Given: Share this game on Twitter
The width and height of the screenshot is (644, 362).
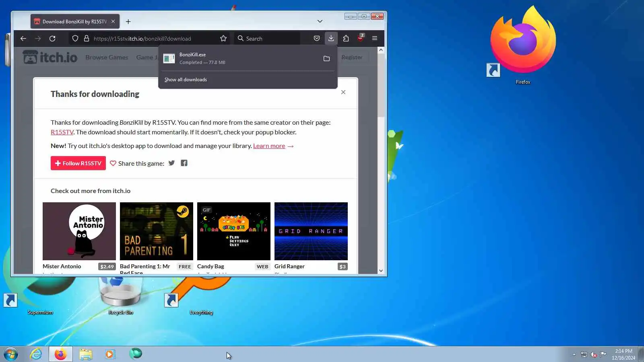Looking at the screenshot, I should pyautogui.click(x=172, y=163).
